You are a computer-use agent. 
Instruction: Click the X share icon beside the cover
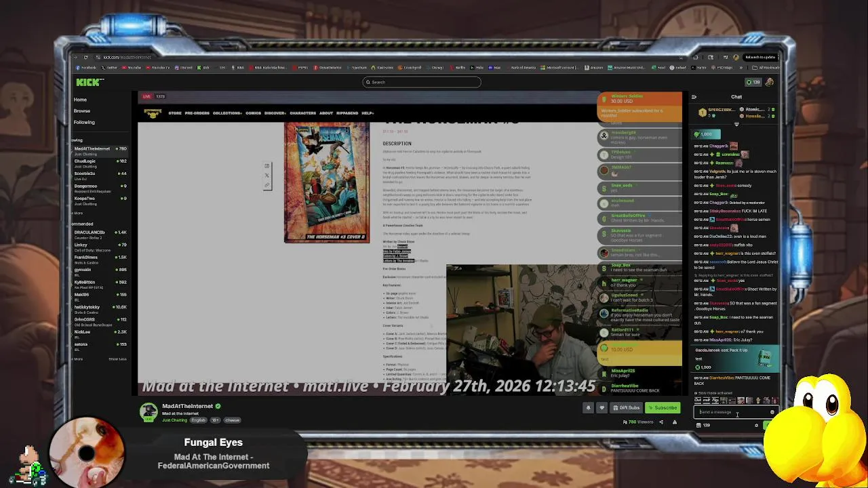pos(267,176)
